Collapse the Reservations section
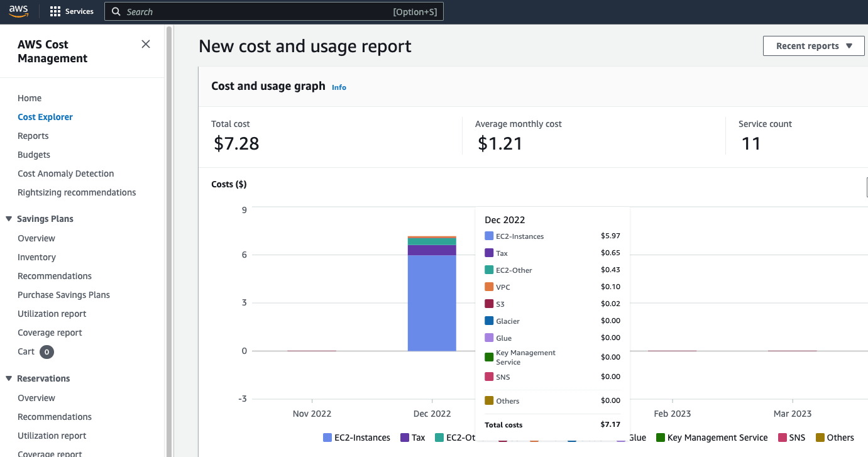Image resolution: width=868 pixels, height=457 pixels. click(9, 378)
